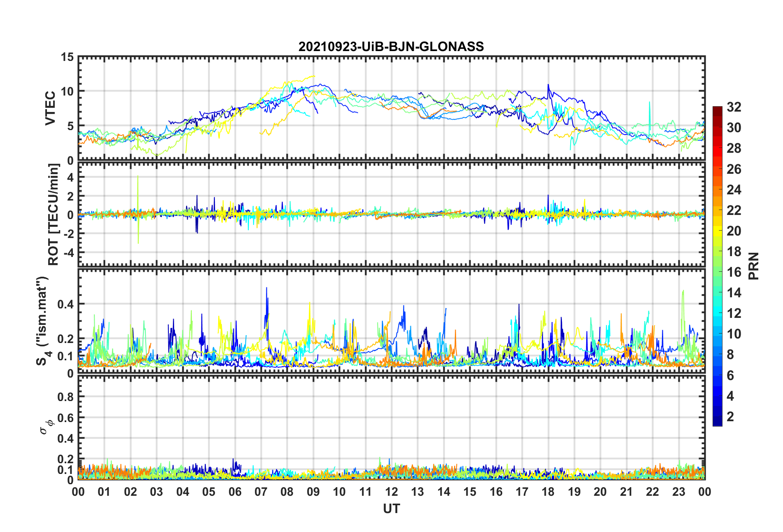Click the 18 hour tick on the UT axis
This screenshot has height=532, width=783.
548,492
